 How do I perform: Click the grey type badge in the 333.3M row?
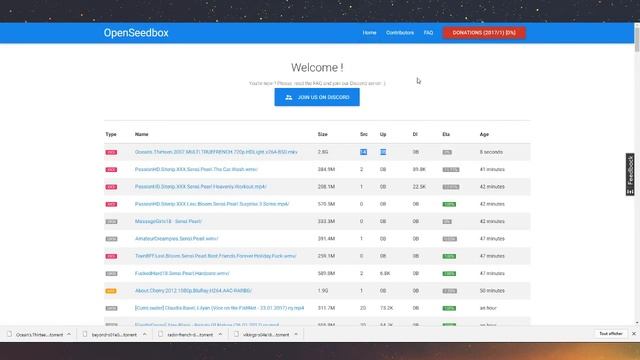pos(111,222)
